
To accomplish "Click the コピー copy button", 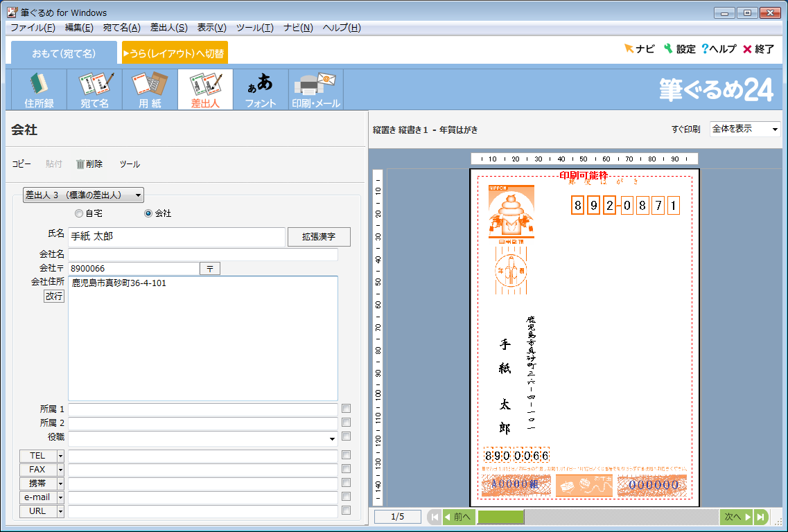I will click(21, 163).
